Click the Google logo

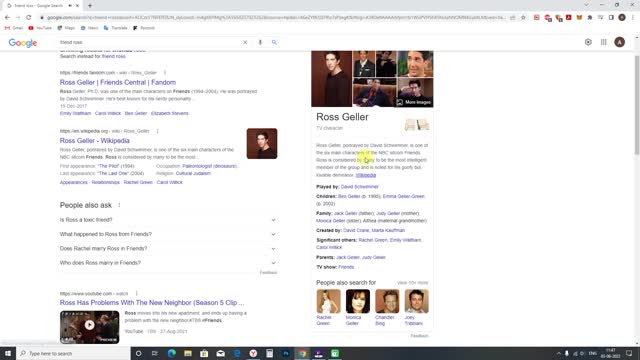(x=23, y=43)
